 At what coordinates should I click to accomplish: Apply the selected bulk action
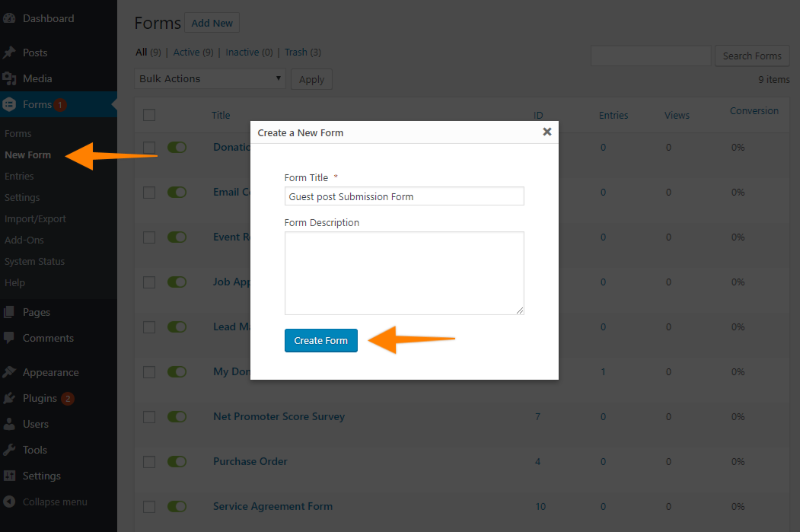[x=311, y=79]
